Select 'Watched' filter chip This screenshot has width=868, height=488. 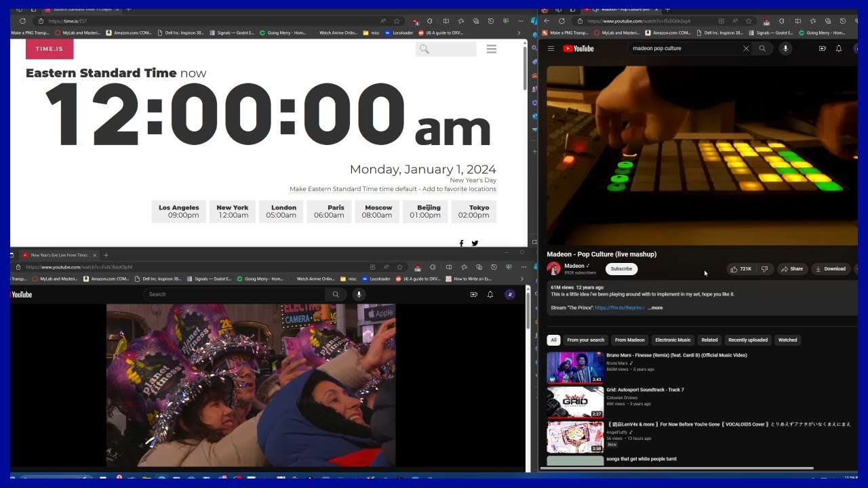pos(787,340)
